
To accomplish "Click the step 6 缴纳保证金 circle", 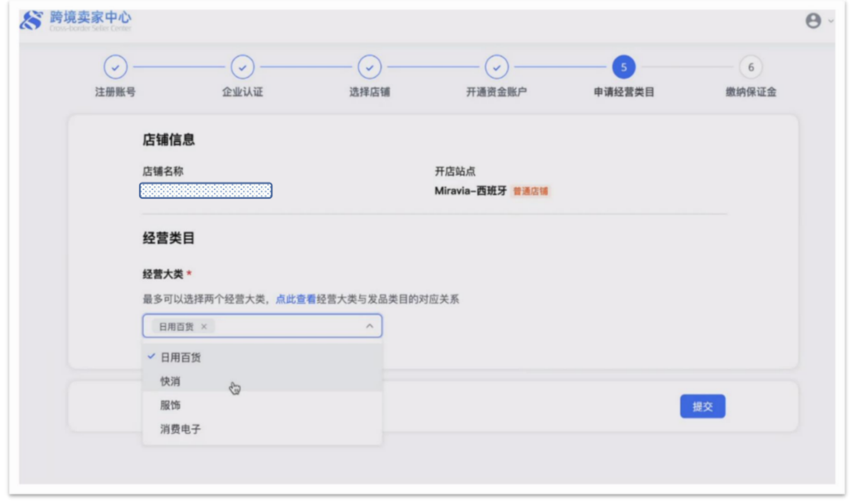I will click(x=751, y=68).
